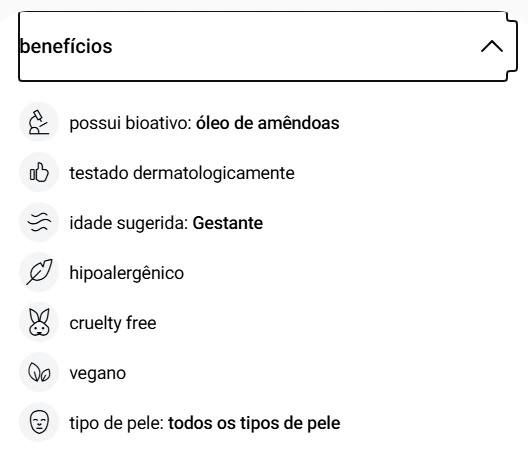Click the wavy lines suggested age icon
The height and width of the screenshot is (457, 528).
click(x=39, y=222)
